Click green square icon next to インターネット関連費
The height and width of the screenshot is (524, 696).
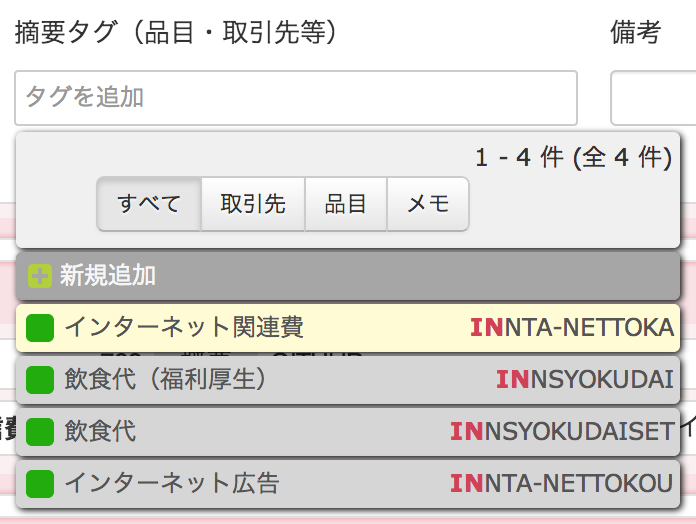(x=39, y=328)
